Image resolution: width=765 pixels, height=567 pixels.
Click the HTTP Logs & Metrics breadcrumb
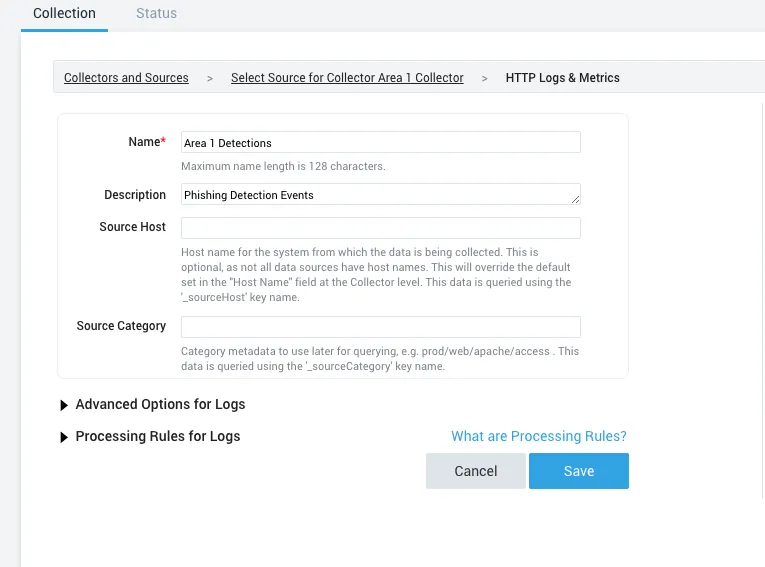pyautogui.click(x=562, y=78)
